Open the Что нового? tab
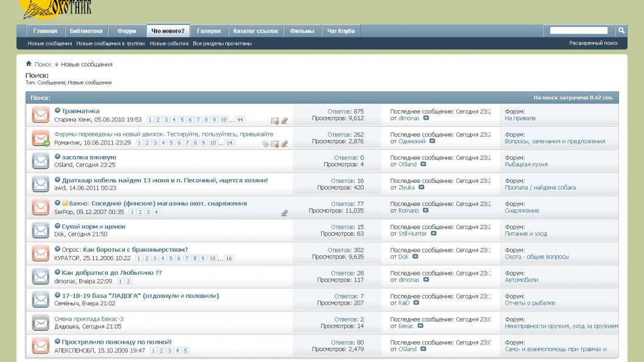 coord(168,31)
